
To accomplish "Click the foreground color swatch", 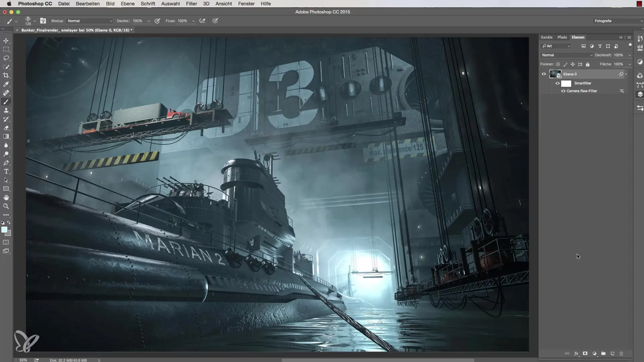I will pyautogui.click(x=4, y=230).
